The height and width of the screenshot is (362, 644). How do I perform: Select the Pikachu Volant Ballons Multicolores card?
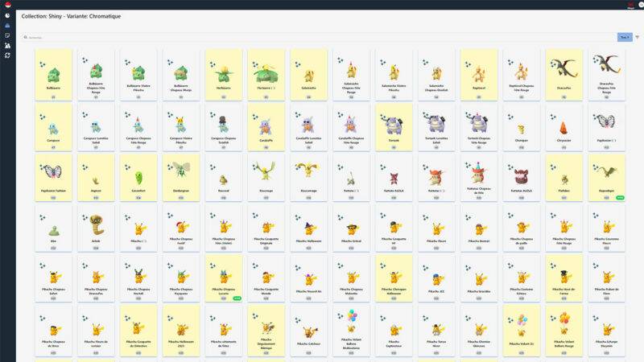click(x=351, y=331)
